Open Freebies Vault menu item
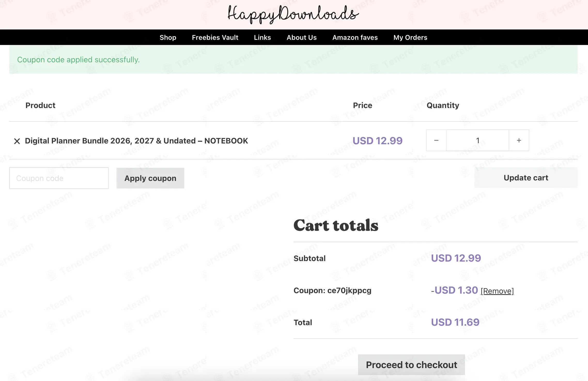The height and width of the screenshot is (381, 588). [x=215, y=37]
